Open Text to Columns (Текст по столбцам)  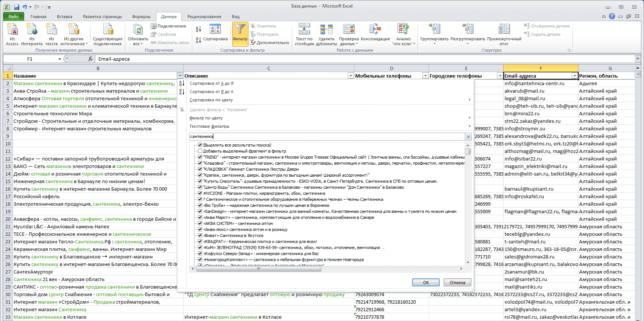pos(304,34)
